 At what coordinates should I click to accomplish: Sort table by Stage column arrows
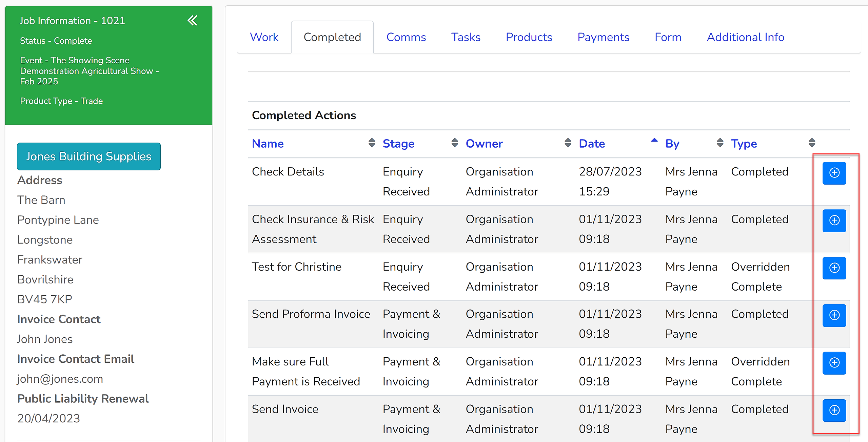tap(455, 143)
